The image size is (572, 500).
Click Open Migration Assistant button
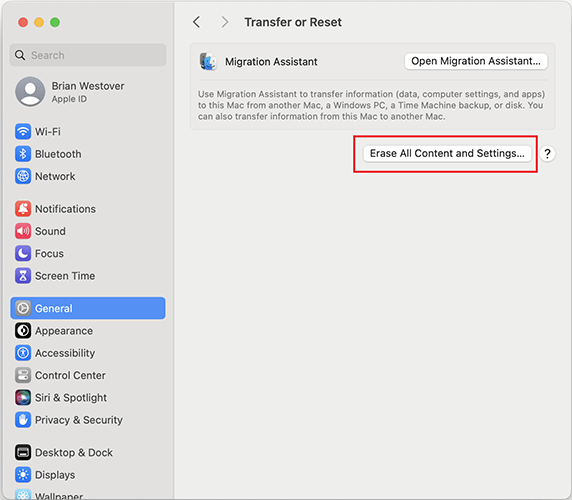(476, 61)
